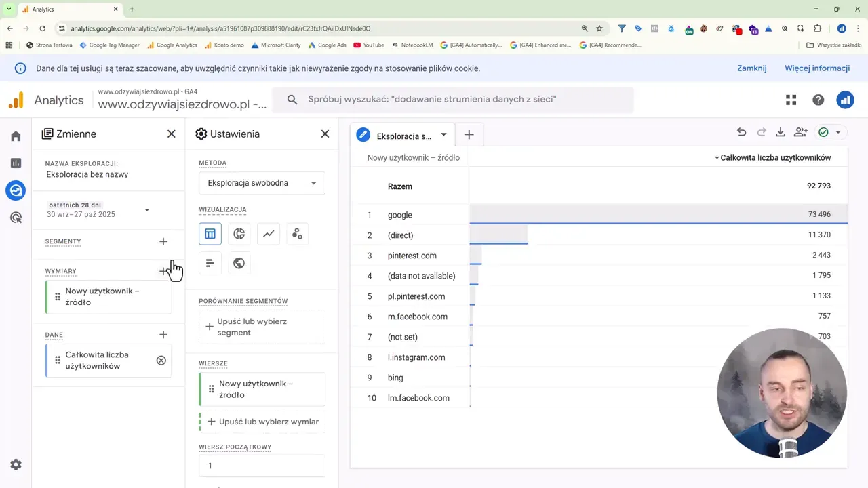Click the 92 793 total value
Screen dimensions: 868x488
pyautogui.click(x=818, y=186)
